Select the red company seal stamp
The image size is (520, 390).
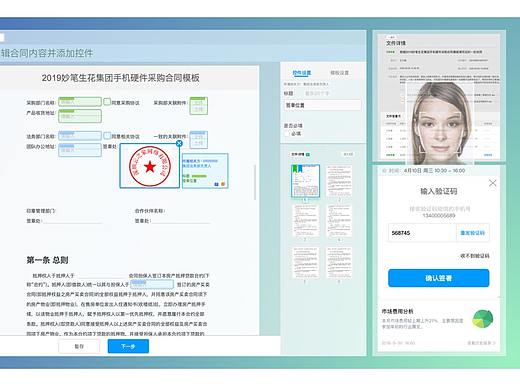coord(150,166)
